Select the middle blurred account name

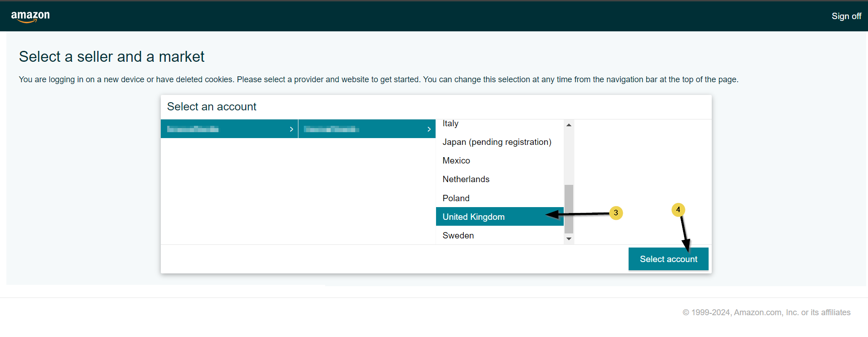click(x=331, y=129)
